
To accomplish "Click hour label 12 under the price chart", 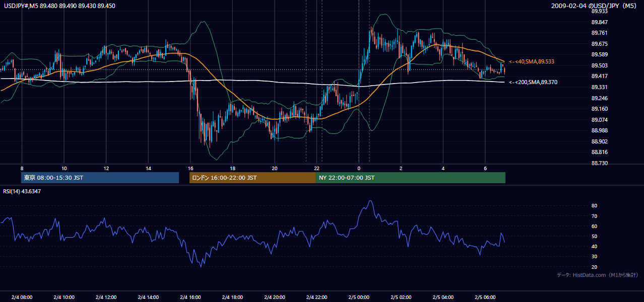I will [x=106, y=168].
